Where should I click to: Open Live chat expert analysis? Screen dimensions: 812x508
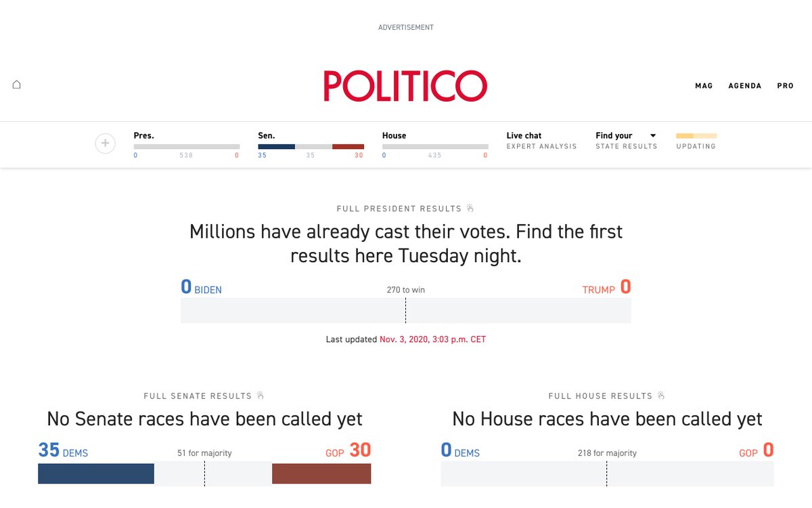click(x=541, y=140)
